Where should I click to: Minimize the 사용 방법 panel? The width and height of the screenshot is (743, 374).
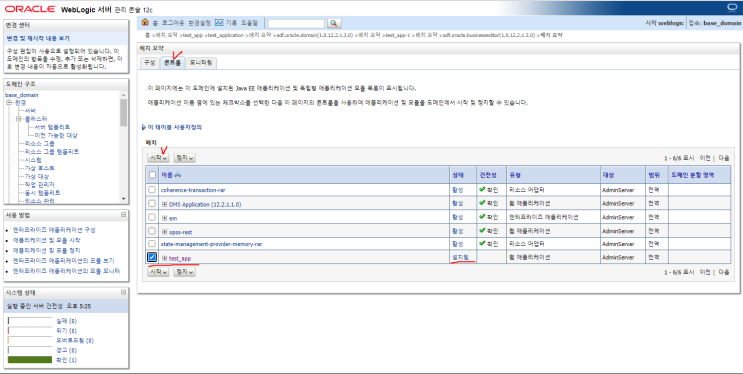(x=124, y=215)
